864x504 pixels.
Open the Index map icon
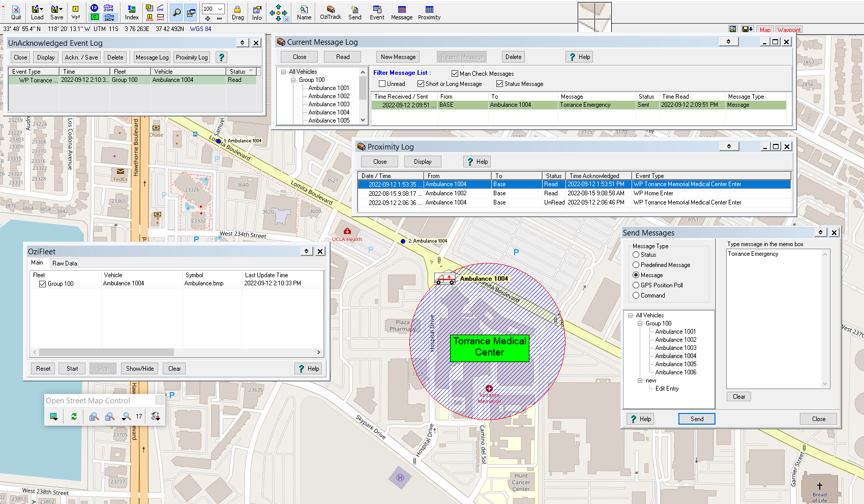click(132, 12)
